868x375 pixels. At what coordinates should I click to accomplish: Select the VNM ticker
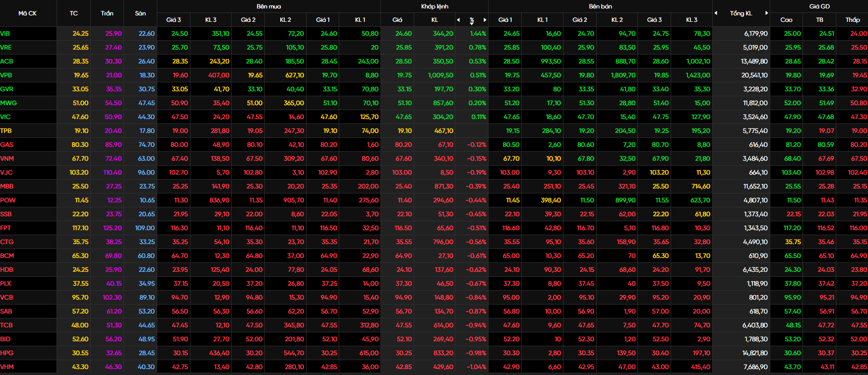[x=7, y=159]
